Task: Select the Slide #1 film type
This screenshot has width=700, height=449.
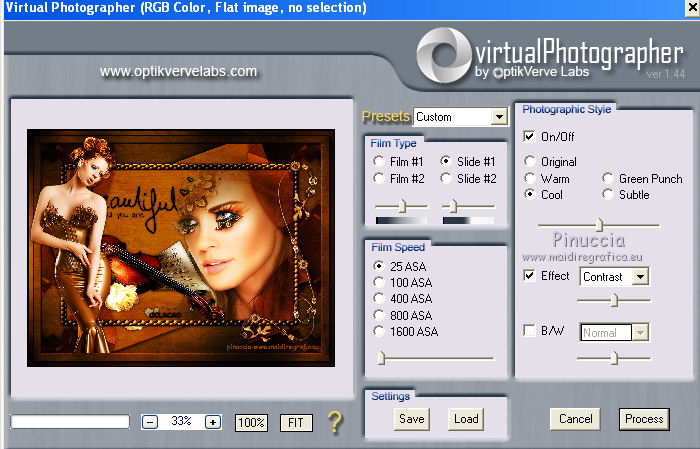Action: pyautogui.click(x=446, y=161)
